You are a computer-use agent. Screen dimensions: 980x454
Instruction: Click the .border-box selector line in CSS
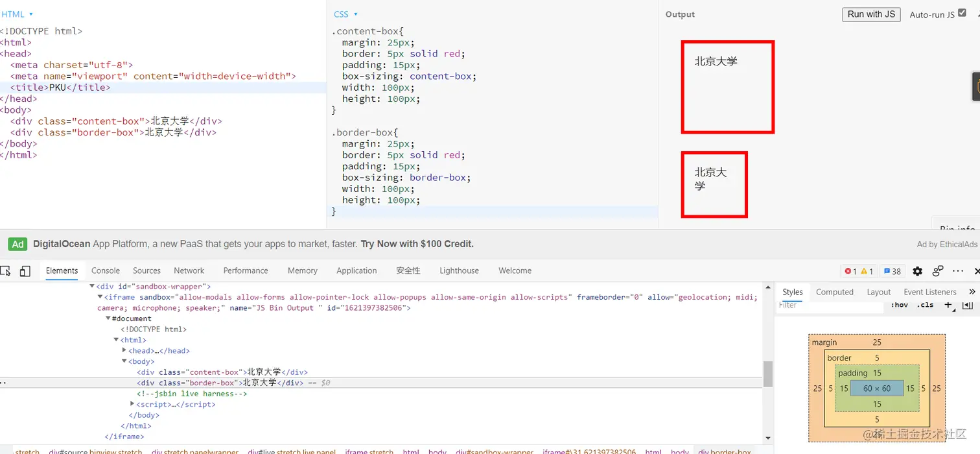tap(365, 132)
